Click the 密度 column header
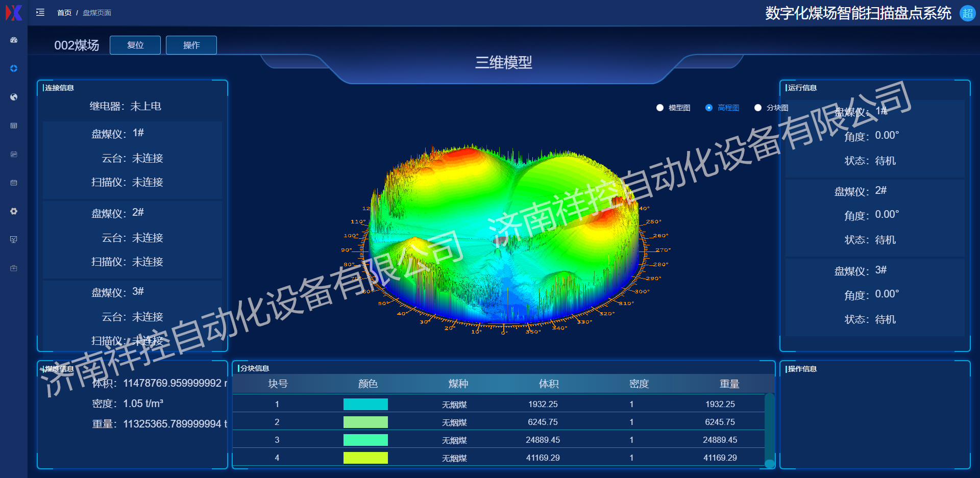980x478 pixels. [x=639, y=384]
